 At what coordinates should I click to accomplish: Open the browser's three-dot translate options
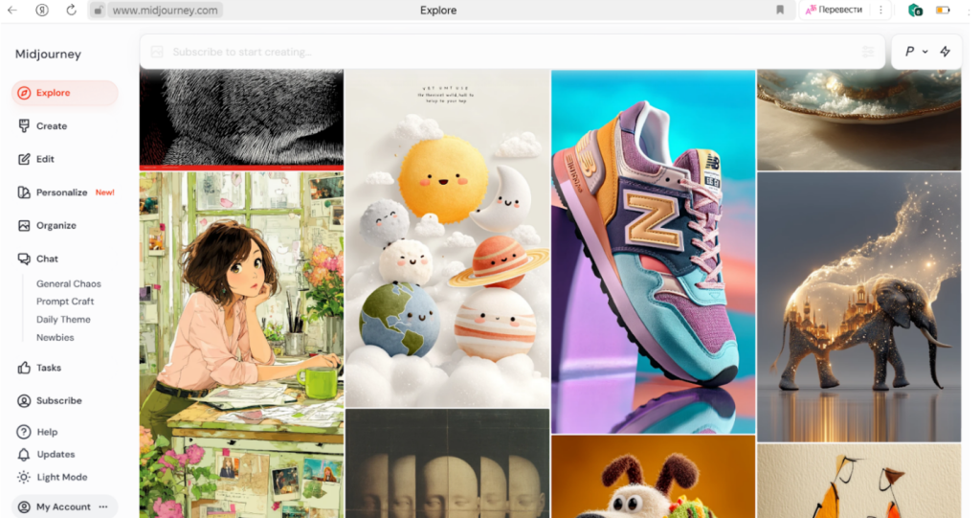point(880,11)
